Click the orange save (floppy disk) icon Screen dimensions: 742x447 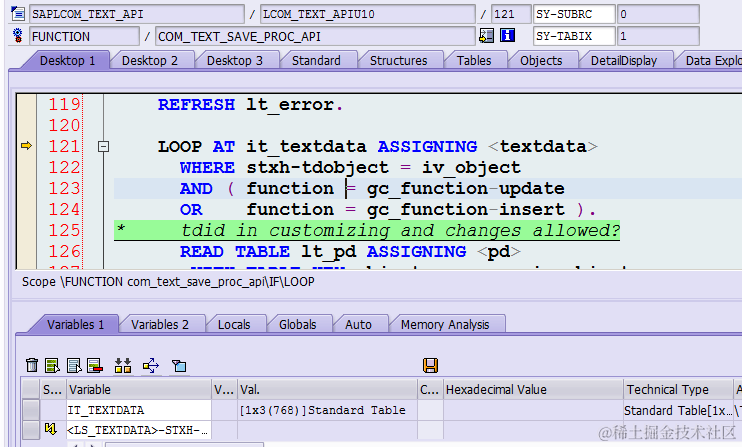point(430,365)
